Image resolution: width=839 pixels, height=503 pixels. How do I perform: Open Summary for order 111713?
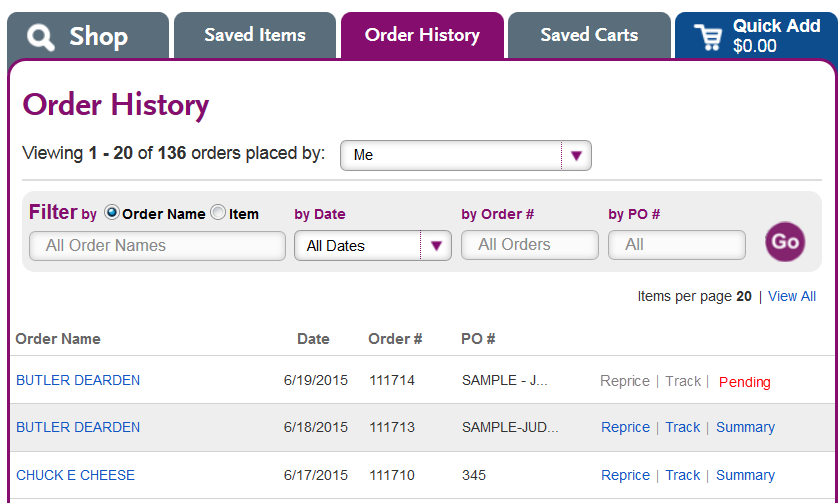coord(745,427)
